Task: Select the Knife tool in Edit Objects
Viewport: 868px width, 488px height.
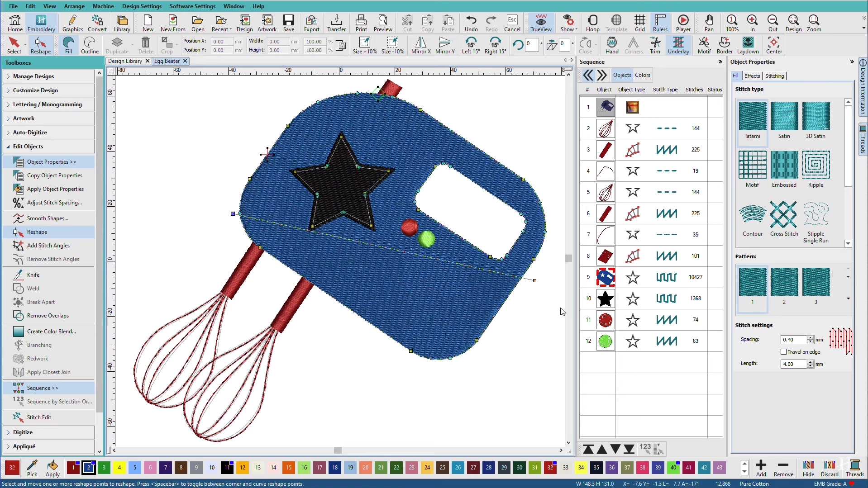Action: [x=33, y=275]
